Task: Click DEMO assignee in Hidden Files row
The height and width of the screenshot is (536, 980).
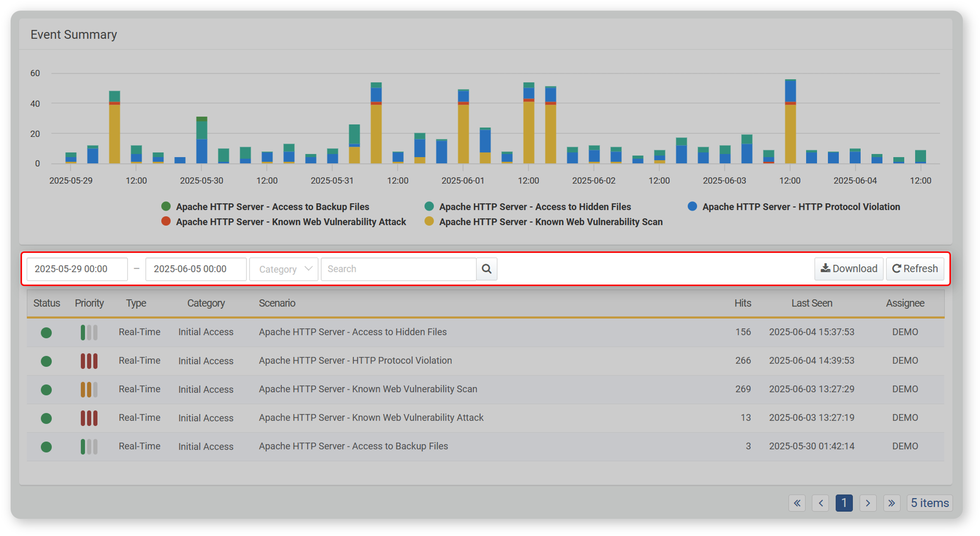Action: pyautogui.click(x=905, y=332)
